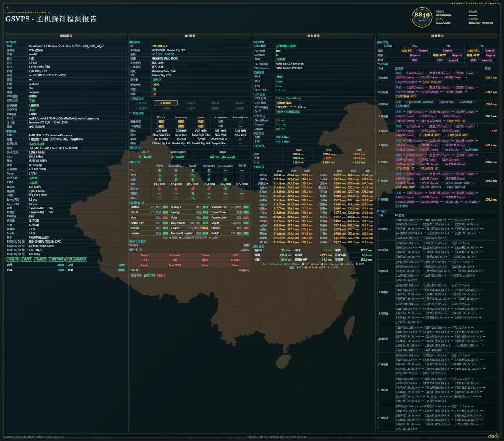Click the small star icon above the title
The image size is (504, 441).
[7, 8]
